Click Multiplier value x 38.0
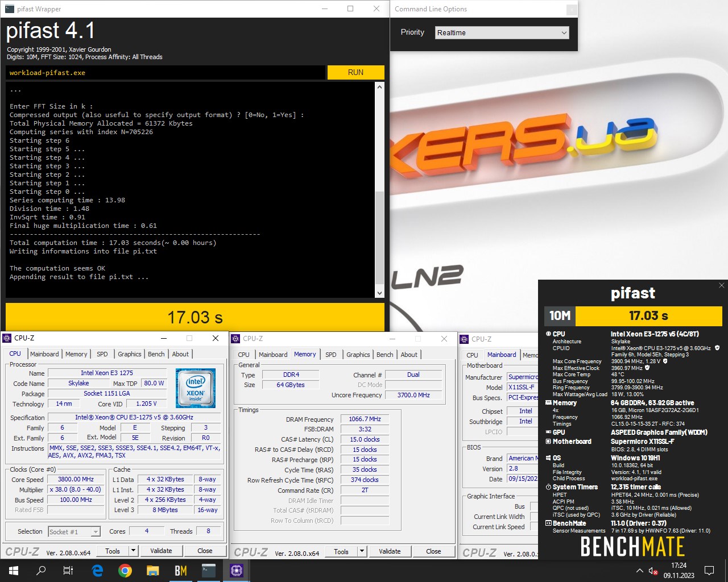 76,489
